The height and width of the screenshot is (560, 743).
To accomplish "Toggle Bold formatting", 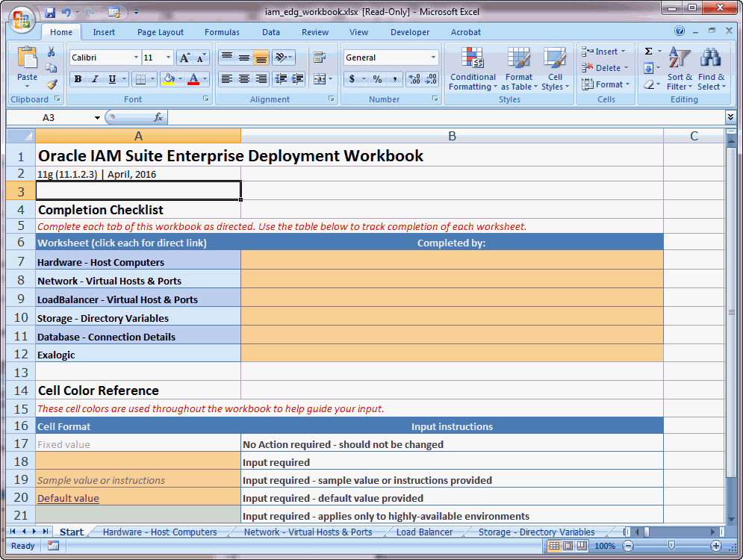I will click(78, 79).
